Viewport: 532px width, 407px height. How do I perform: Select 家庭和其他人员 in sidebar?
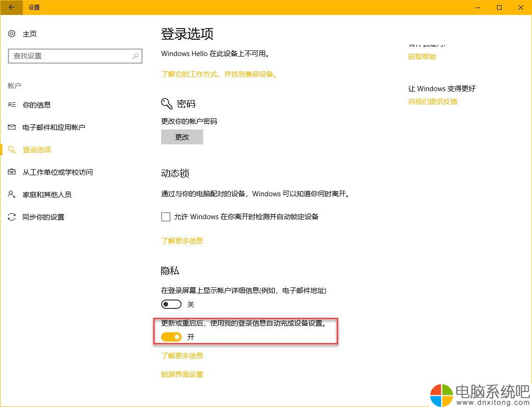(47, 194)
